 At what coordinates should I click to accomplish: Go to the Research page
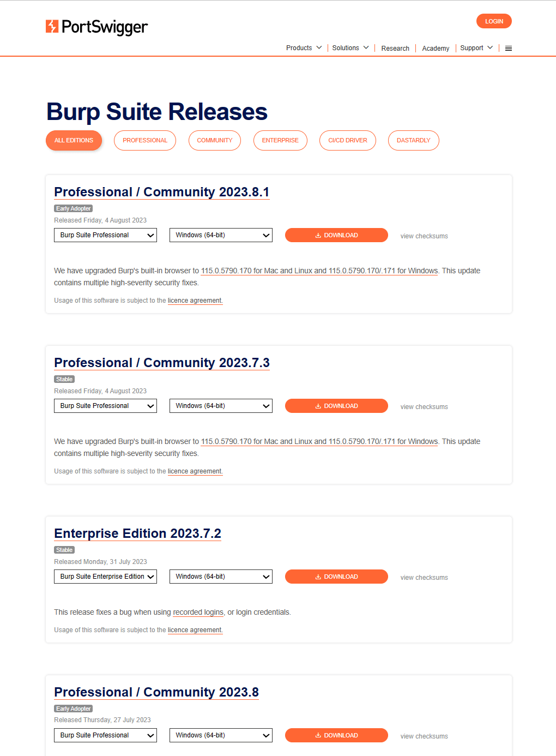click(395, 49)
